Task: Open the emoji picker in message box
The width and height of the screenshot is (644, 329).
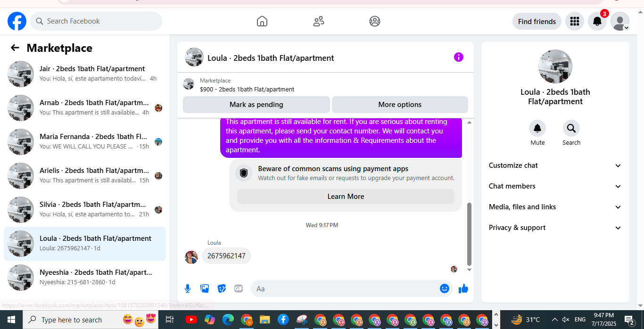Action: tap(445, 288)
